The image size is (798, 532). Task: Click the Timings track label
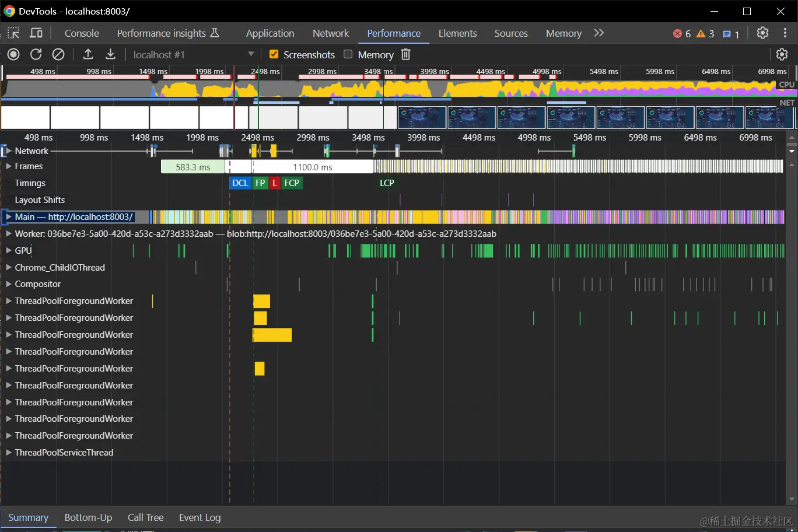30,183
